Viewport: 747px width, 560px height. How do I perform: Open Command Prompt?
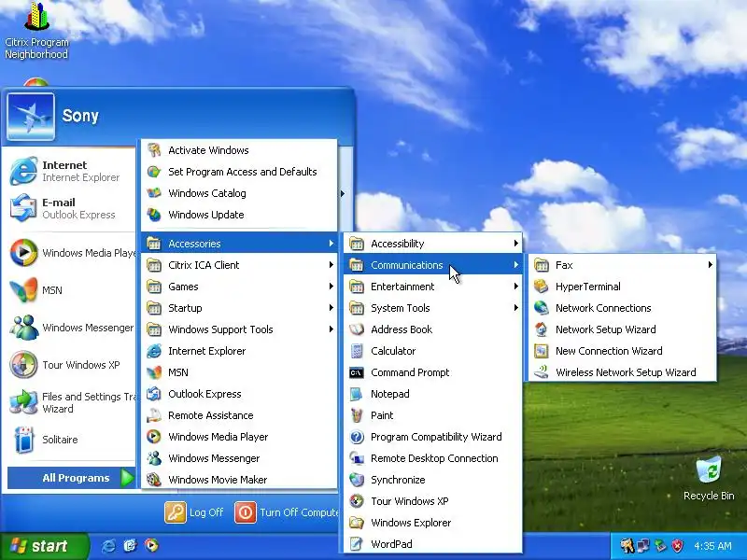pyautogui.click(x=433, y=372)
